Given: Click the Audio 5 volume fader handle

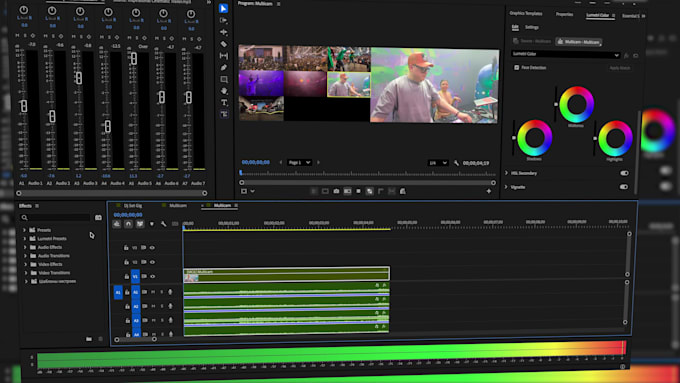Looking at the screenshot, I should coord(134,58).
